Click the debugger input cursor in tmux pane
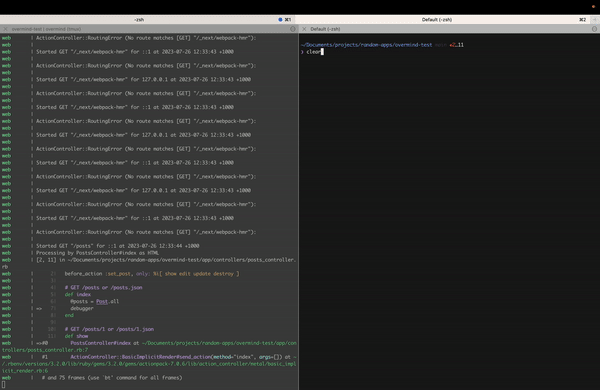The image size is (600, 390). coord(3,385)
